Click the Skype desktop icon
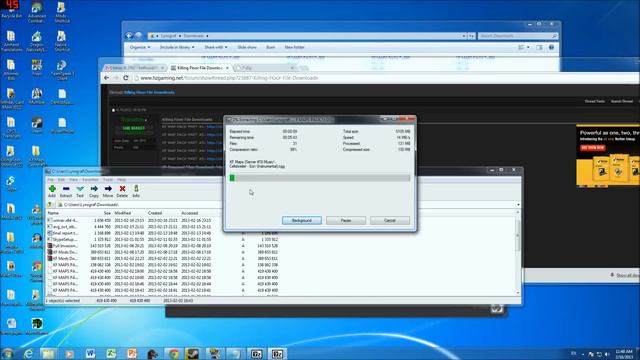This screenshot has width=640, height=360. coord(11,183)
